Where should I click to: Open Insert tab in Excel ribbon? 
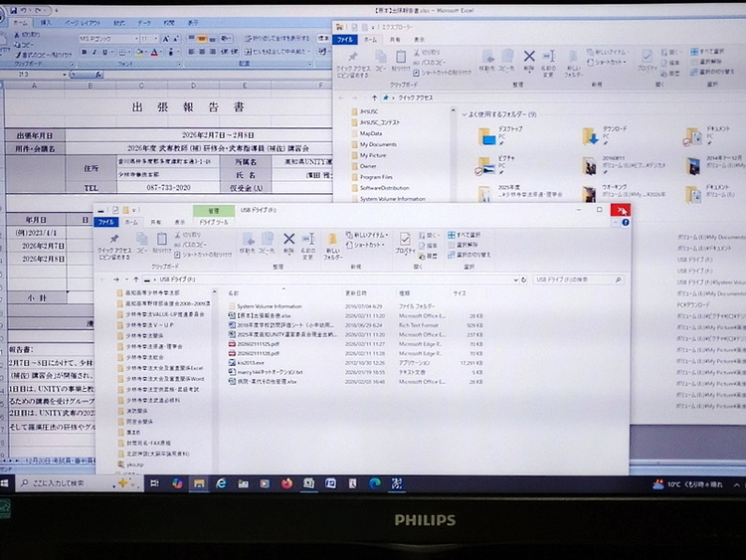pos(46,22)
